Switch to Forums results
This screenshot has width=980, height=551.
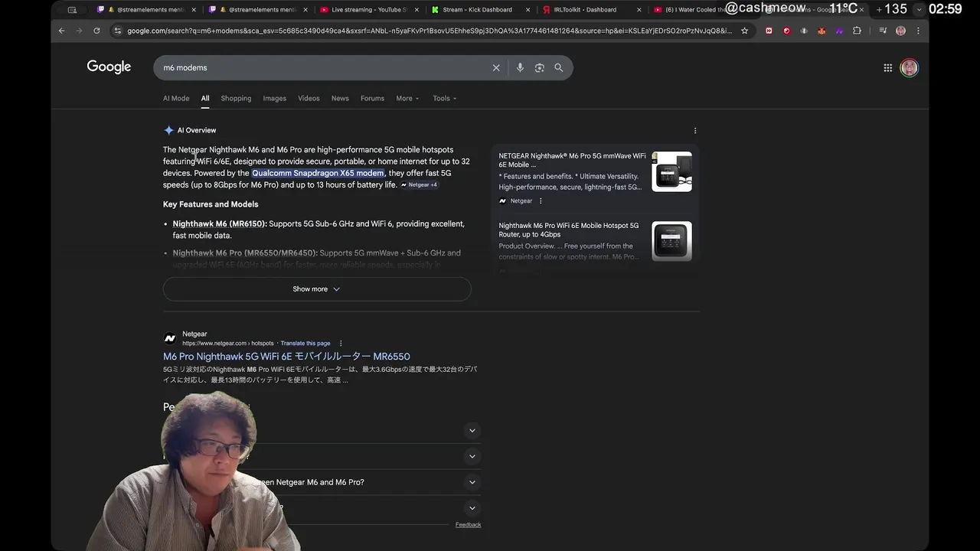point(372,98)
